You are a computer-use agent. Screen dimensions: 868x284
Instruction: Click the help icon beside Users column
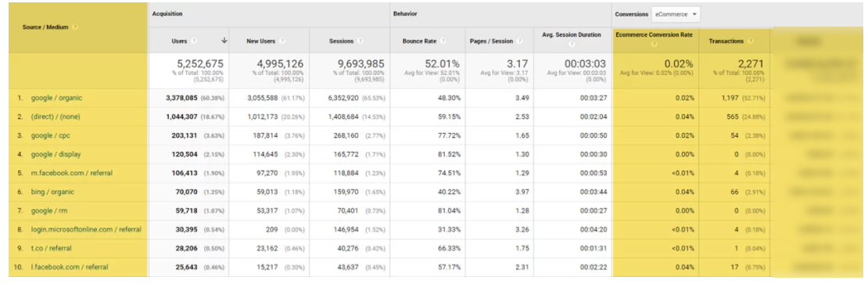pos(194,41)
